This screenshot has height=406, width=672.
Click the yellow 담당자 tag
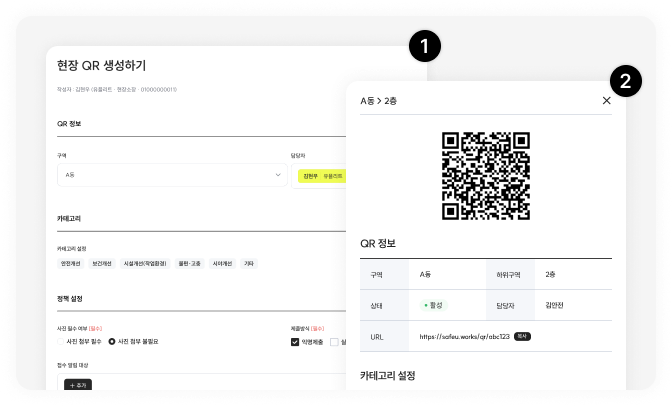[x=322, y=176]
